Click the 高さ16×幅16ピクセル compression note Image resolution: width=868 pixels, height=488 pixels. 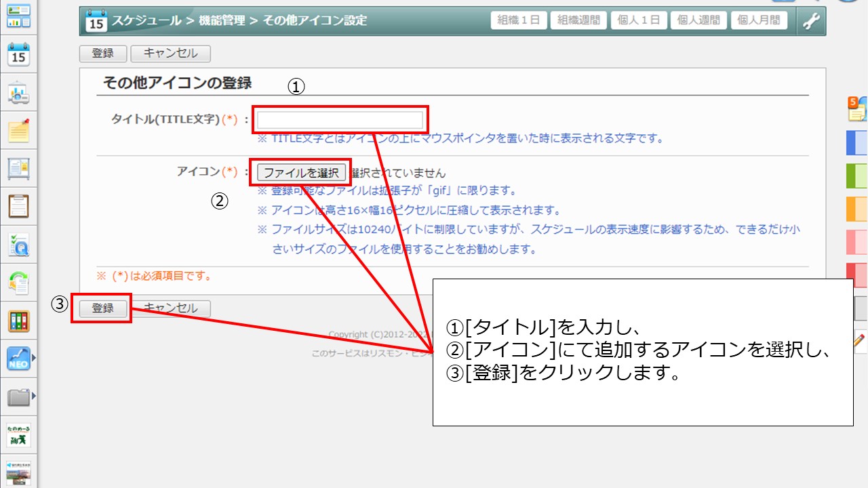tap(409, 210)
